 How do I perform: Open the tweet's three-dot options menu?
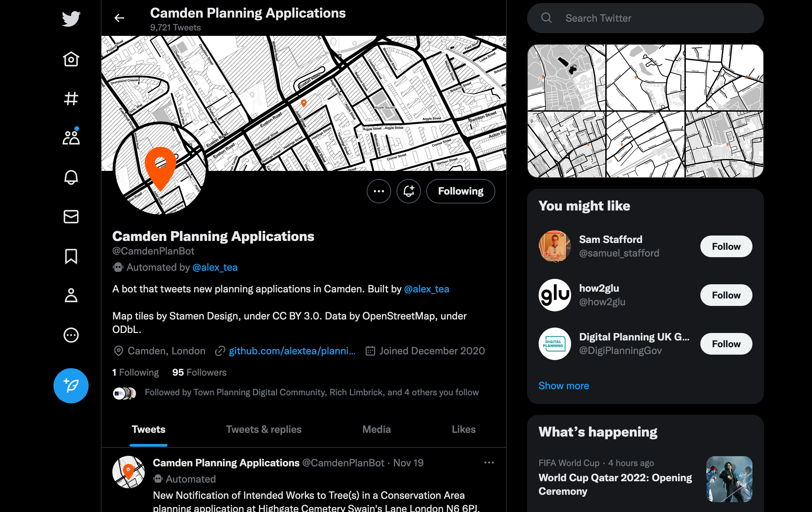click(489, 463)
